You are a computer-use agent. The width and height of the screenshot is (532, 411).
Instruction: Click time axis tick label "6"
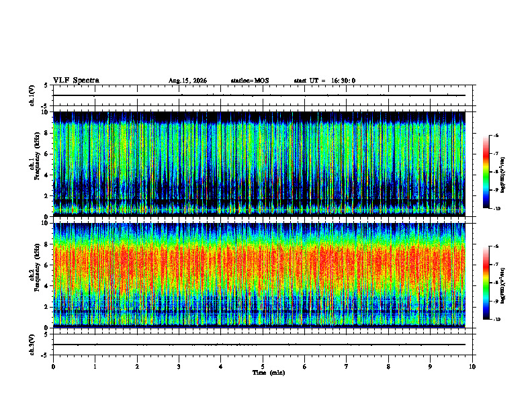(305, 367)
